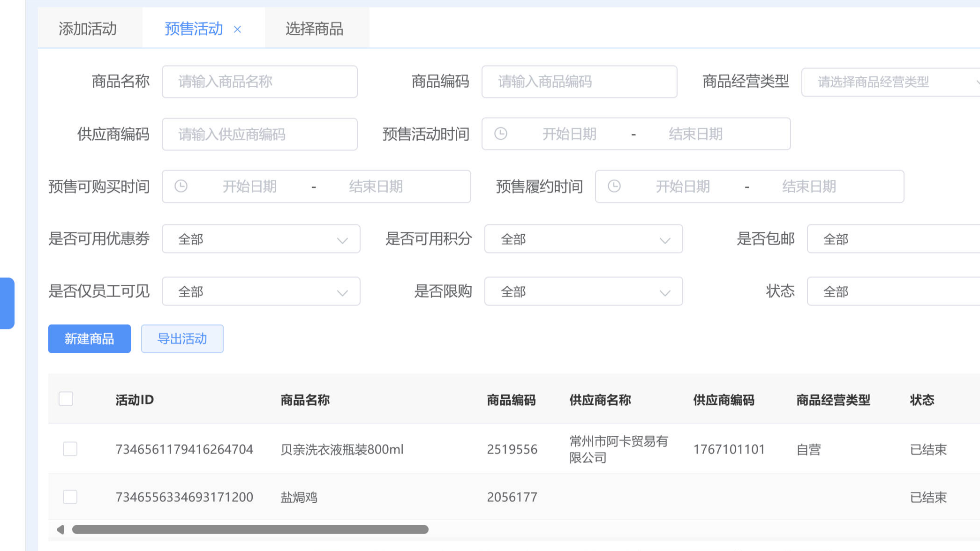Select the checkbox for 盐焗鸡 row
980x551 pixels.
70,497
